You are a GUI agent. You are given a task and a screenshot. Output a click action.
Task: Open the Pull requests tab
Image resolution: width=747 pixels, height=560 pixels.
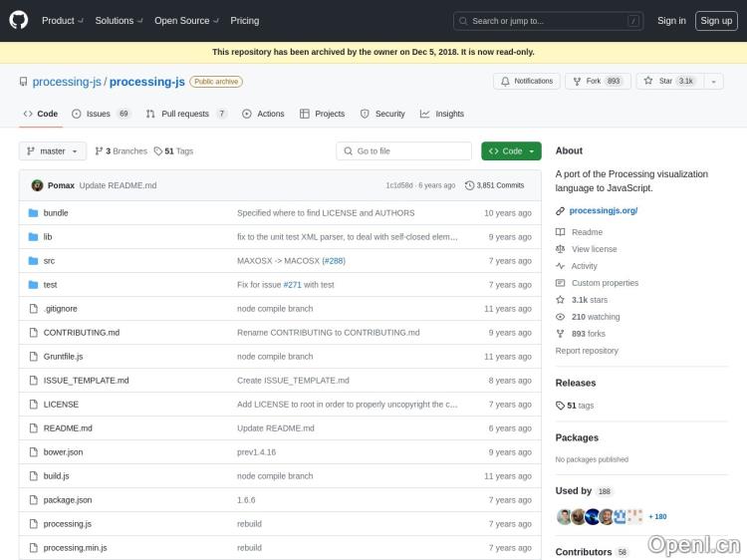click(186, 114)
